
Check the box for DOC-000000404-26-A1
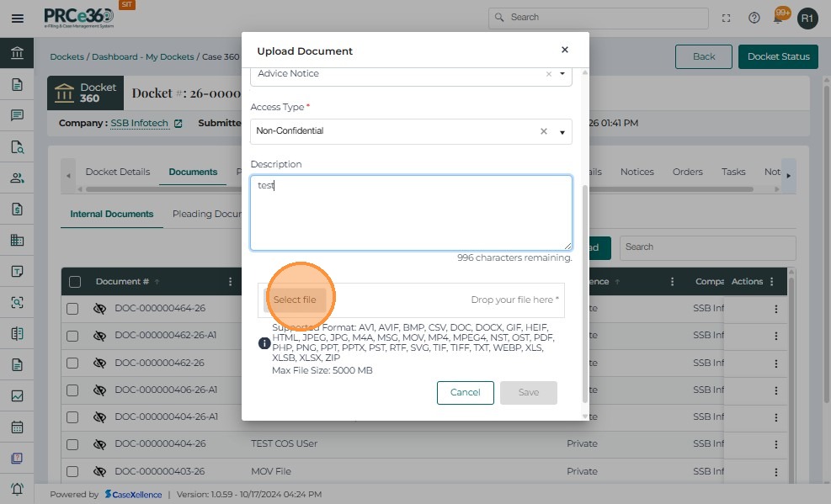[x=72, y=417]
